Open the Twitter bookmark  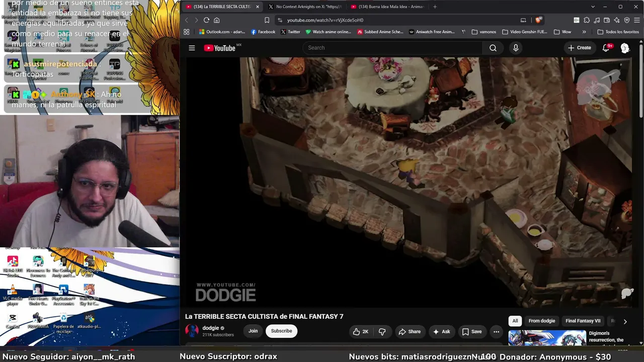click(290, 32)
